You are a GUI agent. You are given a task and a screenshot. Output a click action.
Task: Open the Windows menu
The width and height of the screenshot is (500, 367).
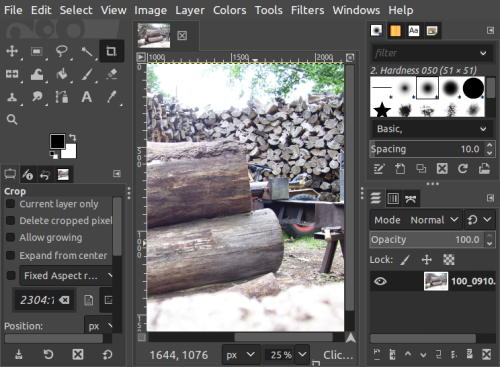click(356, 10)
